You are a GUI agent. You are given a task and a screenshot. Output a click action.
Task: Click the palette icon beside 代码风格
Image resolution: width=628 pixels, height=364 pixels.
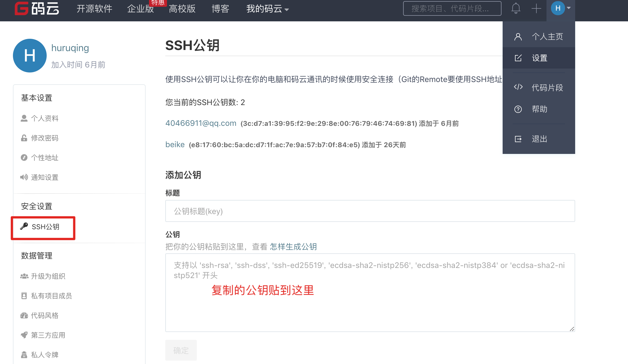(24, 315)
